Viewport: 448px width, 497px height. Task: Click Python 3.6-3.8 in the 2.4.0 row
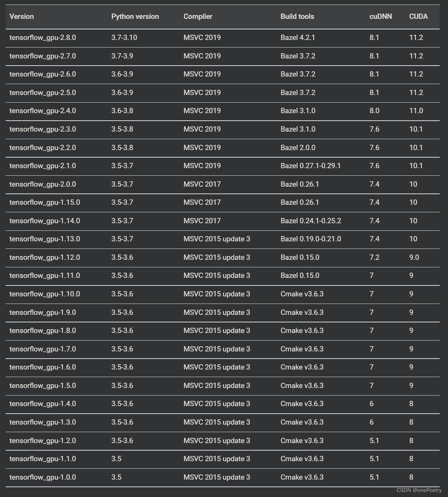122,111
